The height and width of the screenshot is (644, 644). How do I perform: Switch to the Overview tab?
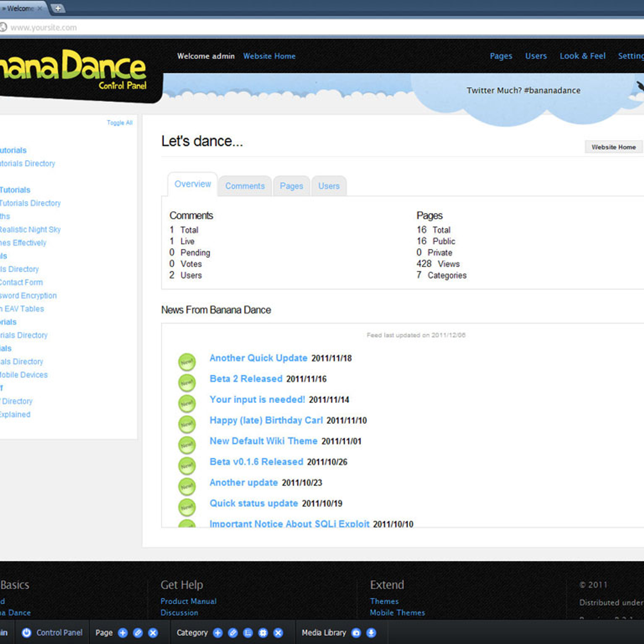[192, 184]
